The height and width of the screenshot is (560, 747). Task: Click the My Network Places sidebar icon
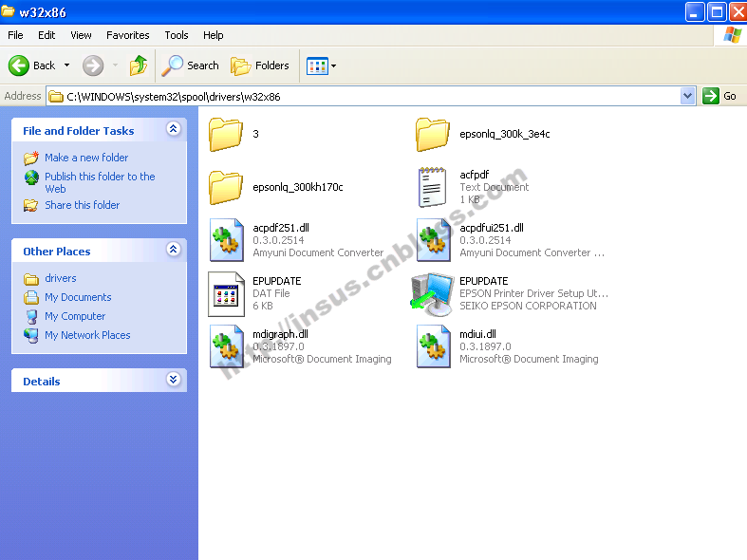pos(31,335)
